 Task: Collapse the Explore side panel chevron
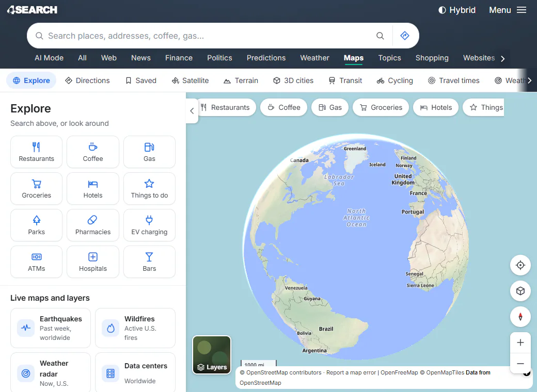pos(192,111)
